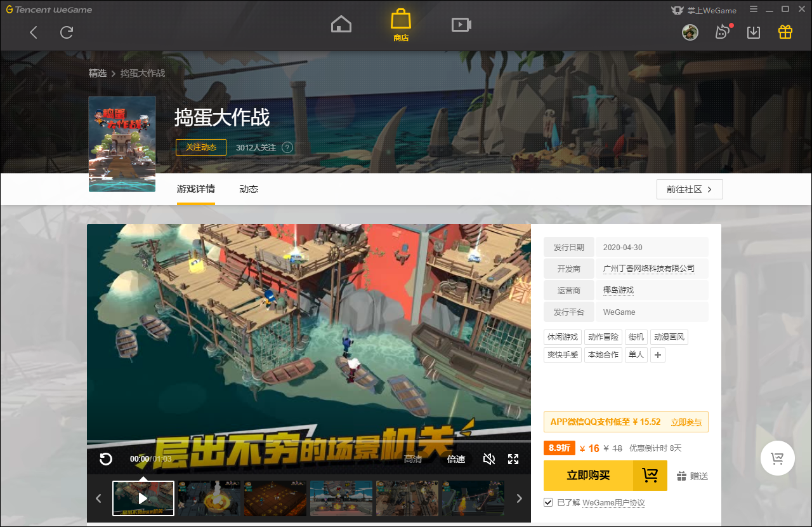Toggle the 已了解 agreement checkbox
This screenshot has width=812, height=527.
(x=548, y=502)
